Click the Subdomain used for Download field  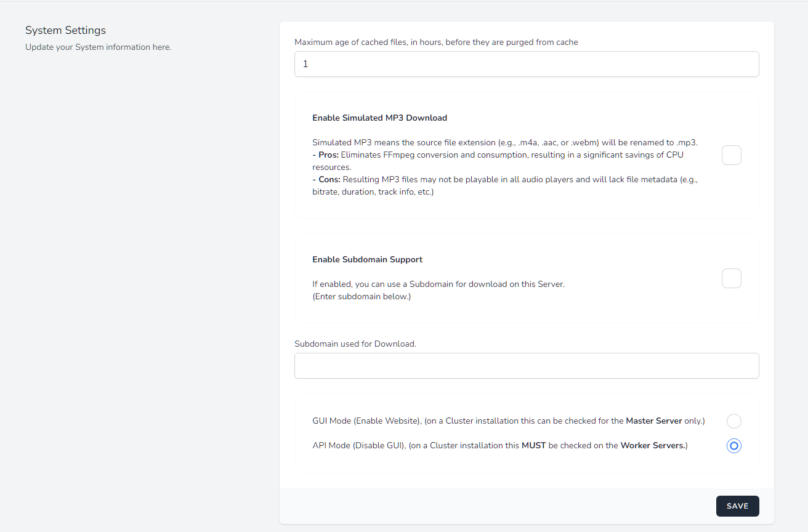coord(527,366)
